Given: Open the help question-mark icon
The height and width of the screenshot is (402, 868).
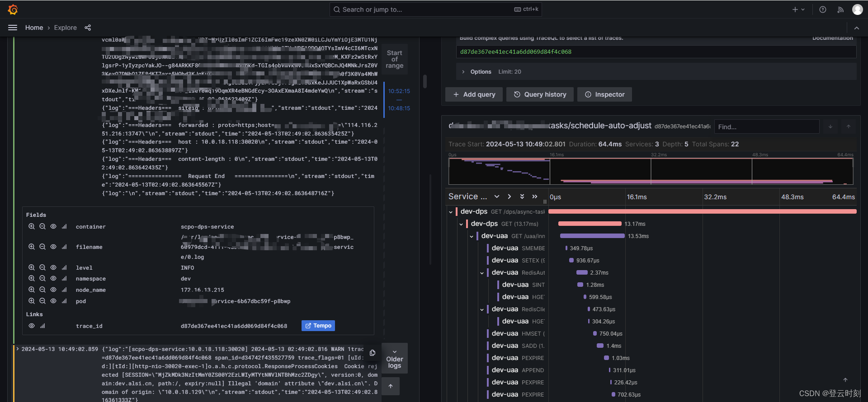Looking at the screenshot, I should pyautogui.click(x=823, y=9).
